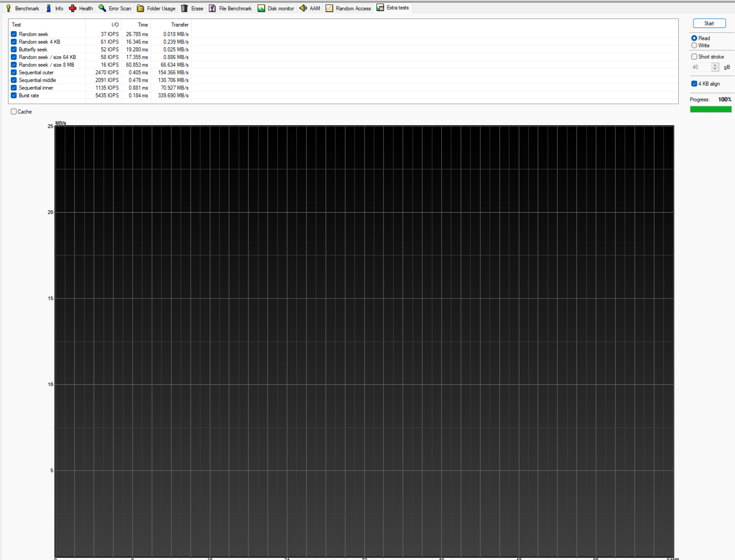Switch to the File Benchmark tab
This screenshot has width=735, height=560.
[x=235, y=8]
